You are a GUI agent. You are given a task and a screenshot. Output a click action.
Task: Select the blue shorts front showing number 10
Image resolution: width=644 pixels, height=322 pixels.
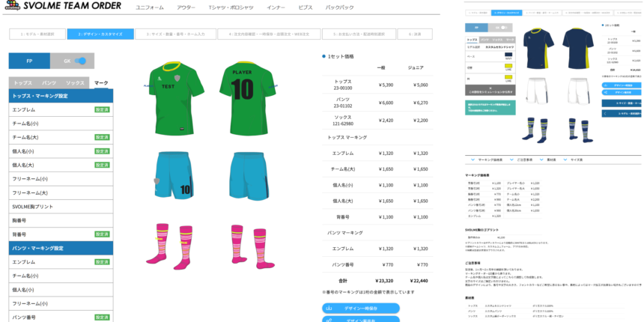click(x=174, y=176)
